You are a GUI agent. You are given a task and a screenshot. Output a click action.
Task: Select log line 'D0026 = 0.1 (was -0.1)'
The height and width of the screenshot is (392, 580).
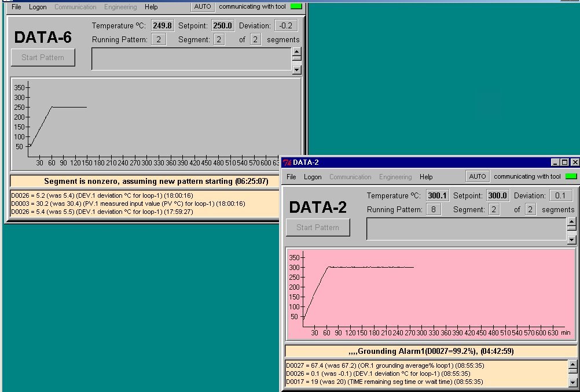[378, 373]
